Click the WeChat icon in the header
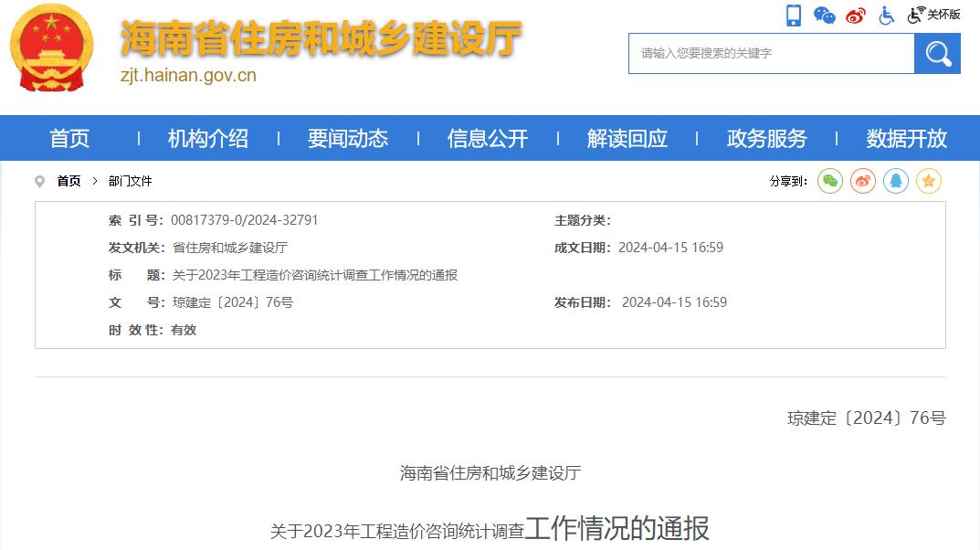Viewport: 980px width, 550px height. point(823,15)
